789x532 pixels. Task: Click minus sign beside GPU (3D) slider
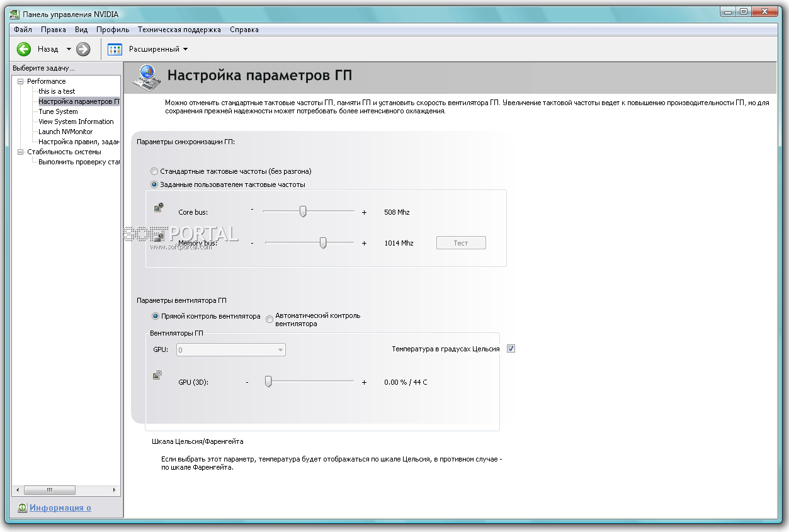[247, 382]
